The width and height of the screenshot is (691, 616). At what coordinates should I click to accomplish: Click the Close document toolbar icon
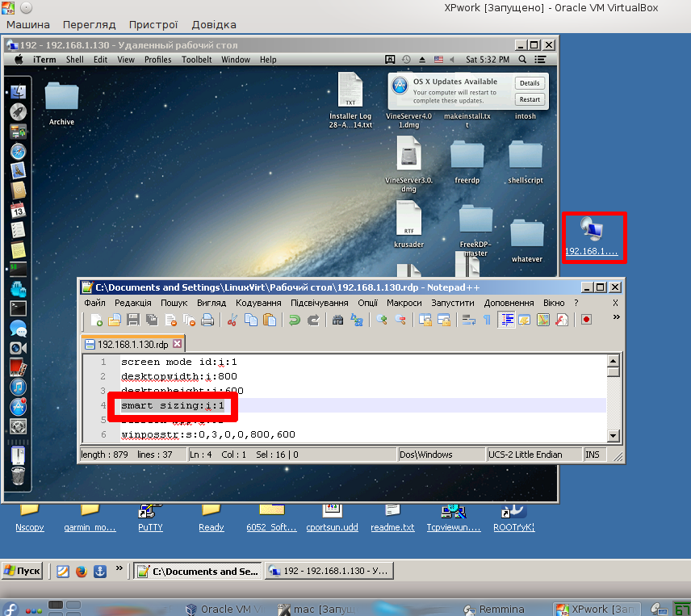pyautogui.click(x=171, y=320)
